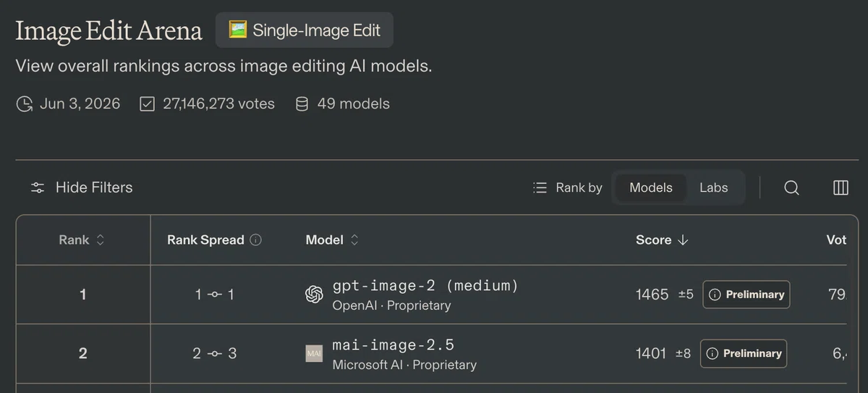This screenshot has width=868, height=393.
Task: Sort by the Model column header
Action: pyautogui.click(x=333, y=240)
